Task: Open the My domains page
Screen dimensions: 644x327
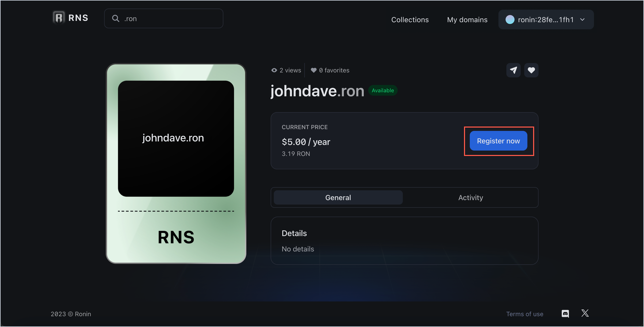Action: (x=467, y=19)
